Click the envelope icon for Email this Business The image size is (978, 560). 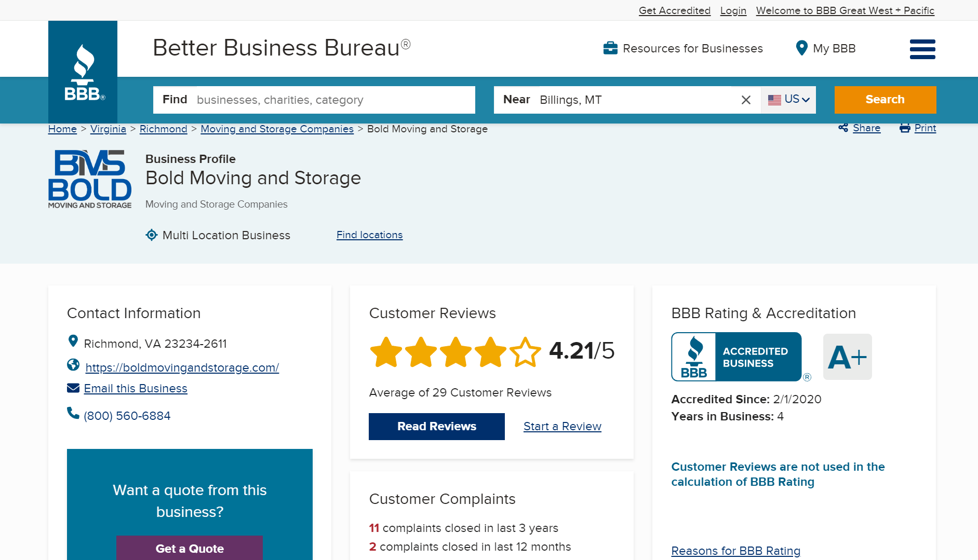(73, 388)
